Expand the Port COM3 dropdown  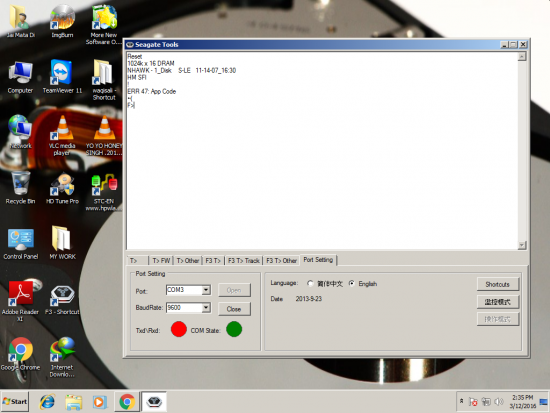pyautogui.click(x=206, y=290)
